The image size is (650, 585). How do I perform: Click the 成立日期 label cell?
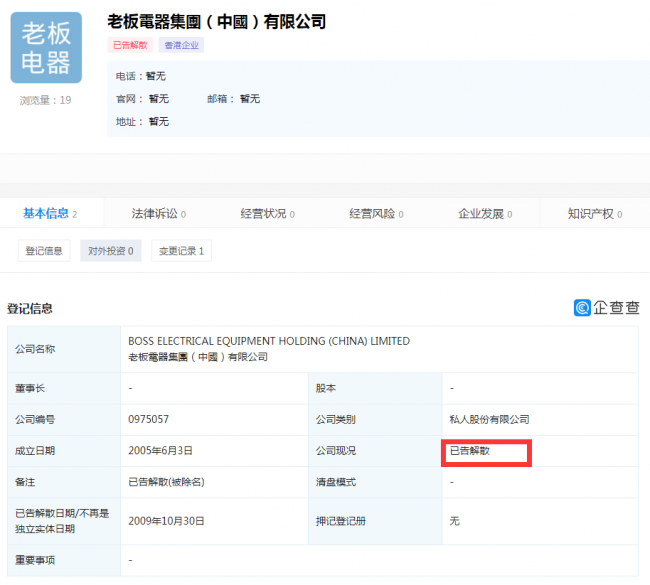[64, 451]
